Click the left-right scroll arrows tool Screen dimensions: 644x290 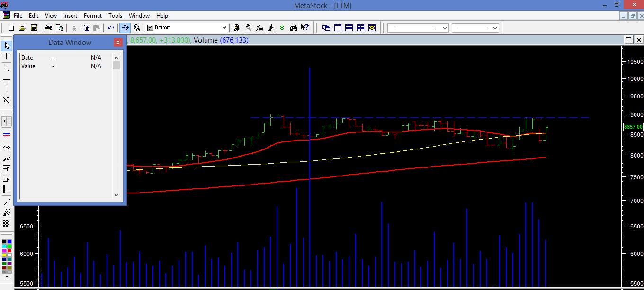7,121
